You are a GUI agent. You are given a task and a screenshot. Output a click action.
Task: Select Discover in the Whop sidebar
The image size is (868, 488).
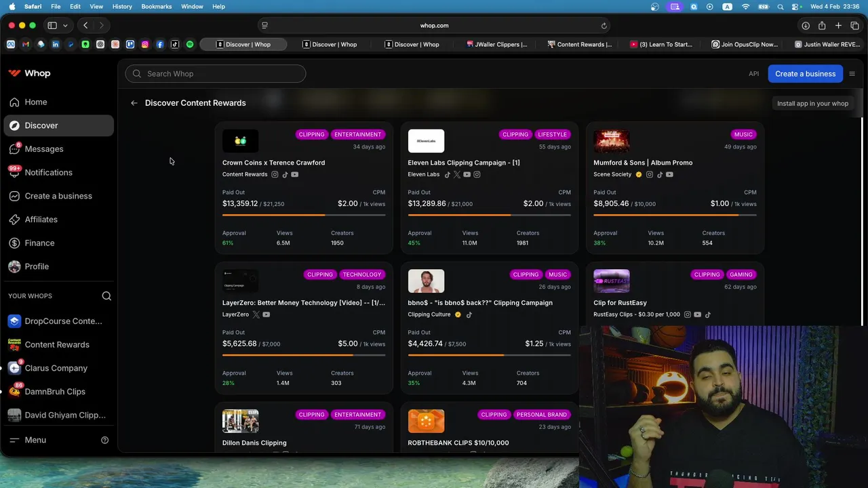pos(58,125)
